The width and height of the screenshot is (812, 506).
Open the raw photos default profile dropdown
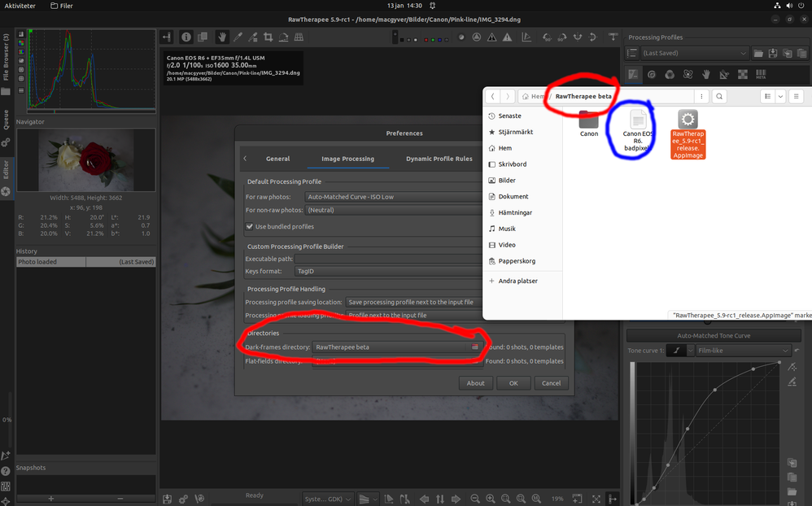[391, 197]
